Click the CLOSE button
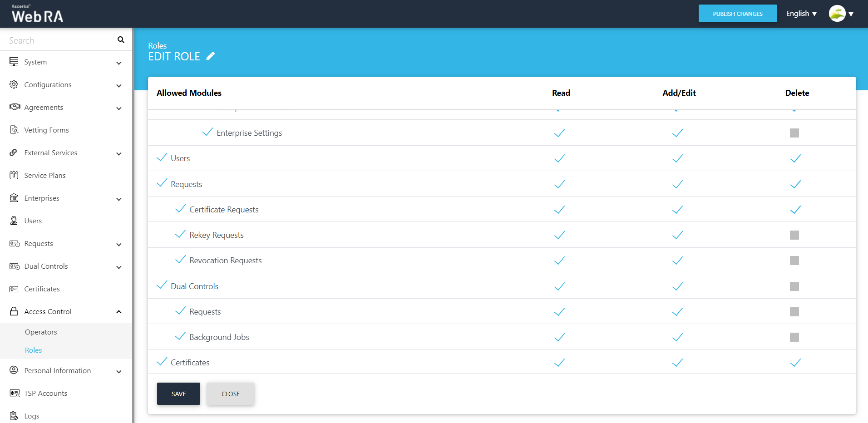 click(x=231, y=394)
